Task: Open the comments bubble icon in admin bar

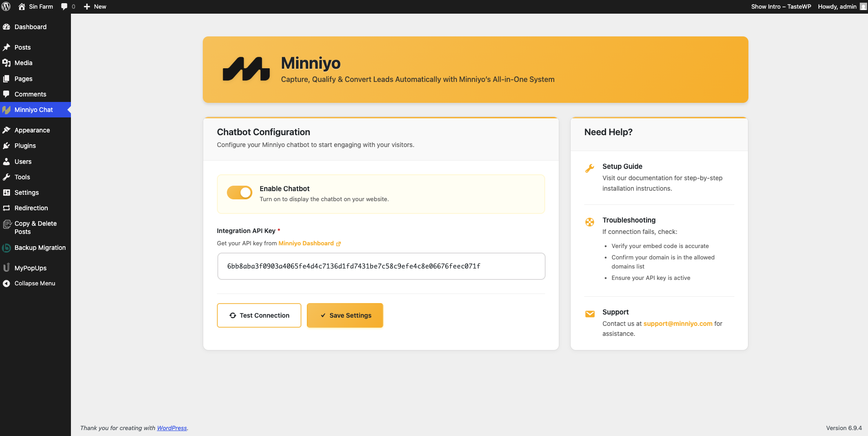Action: click(64, 7)
